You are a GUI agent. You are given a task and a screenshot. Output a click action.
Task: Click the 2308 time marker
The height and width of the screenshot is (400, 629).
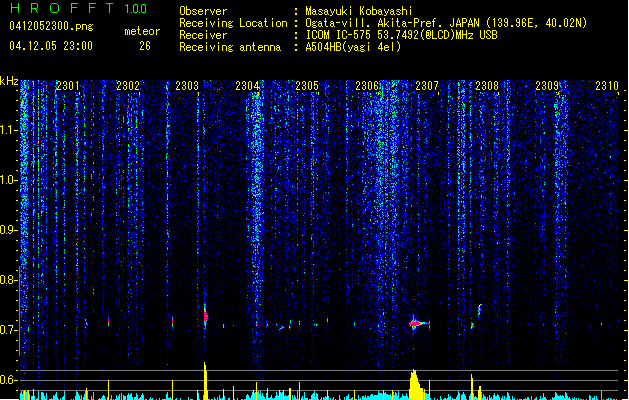487,86
